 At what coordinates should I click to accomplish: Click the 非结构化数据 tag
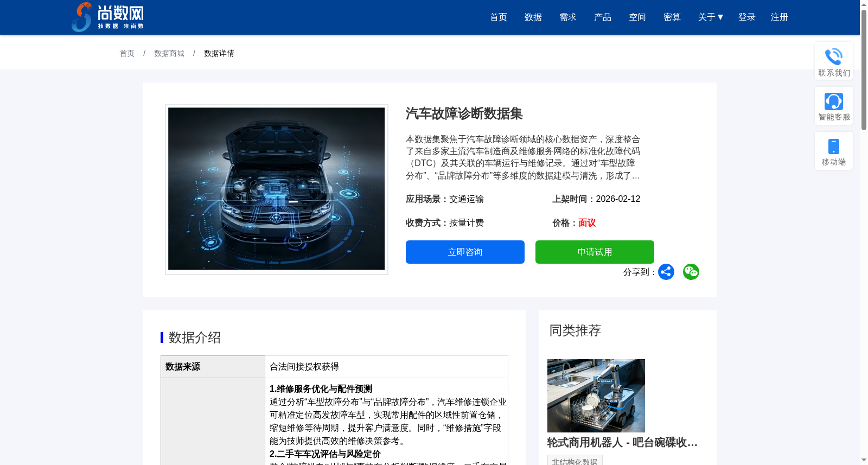point(575,461)
